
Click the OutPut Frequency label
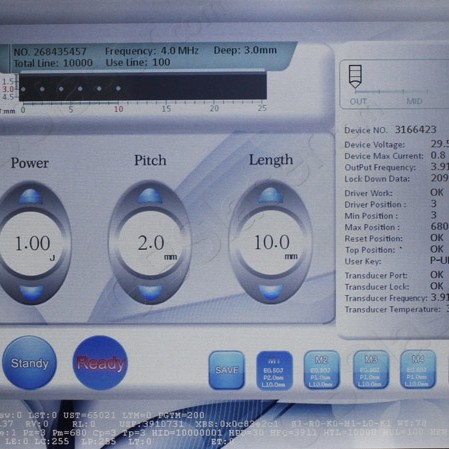(380, 167)
